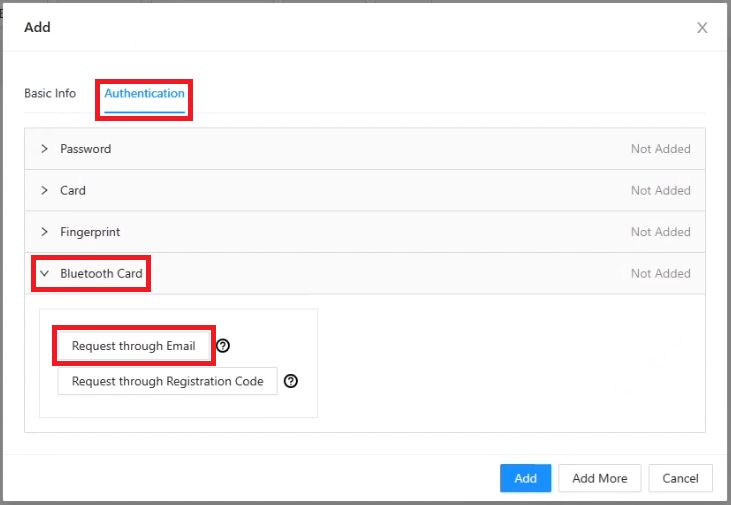Expand the Fingerprint section chevron
Image resolution: width=731 pixels, height=505 pixels.
coord(44,232)
